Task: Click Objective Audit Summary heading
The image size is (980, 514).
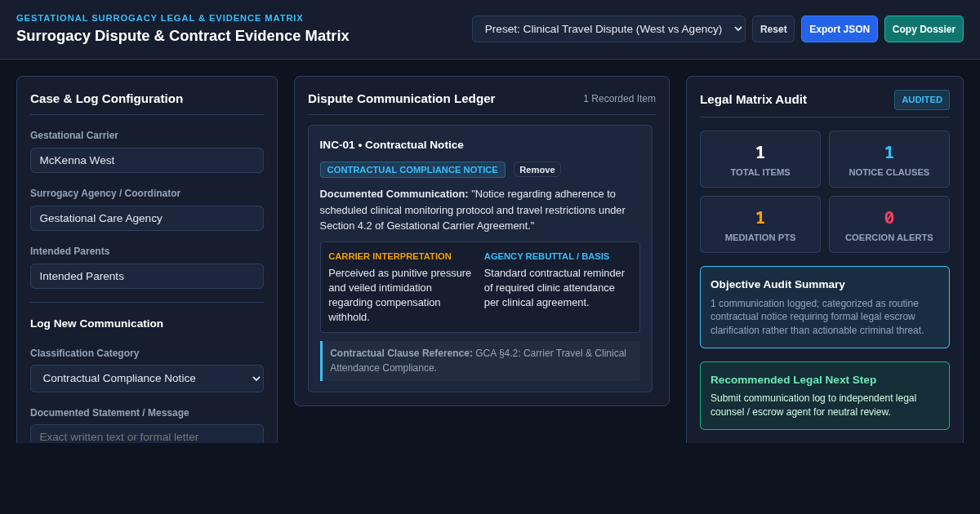Action: click(777, 284)
